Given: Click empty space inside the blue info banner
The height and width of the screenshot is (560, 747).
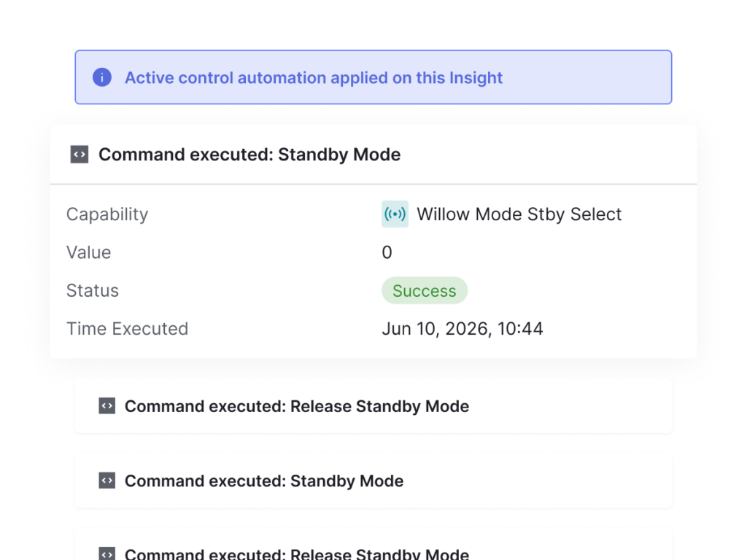Looking at the screenshot, I should [x=586, y=77].
